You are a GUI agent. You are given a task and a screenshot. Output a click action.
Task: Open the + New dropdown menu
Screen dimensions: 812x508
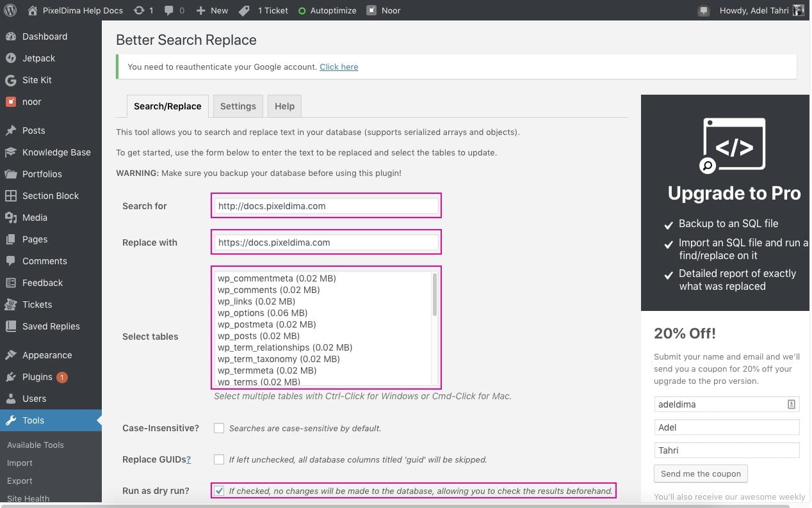coord(211,10)
